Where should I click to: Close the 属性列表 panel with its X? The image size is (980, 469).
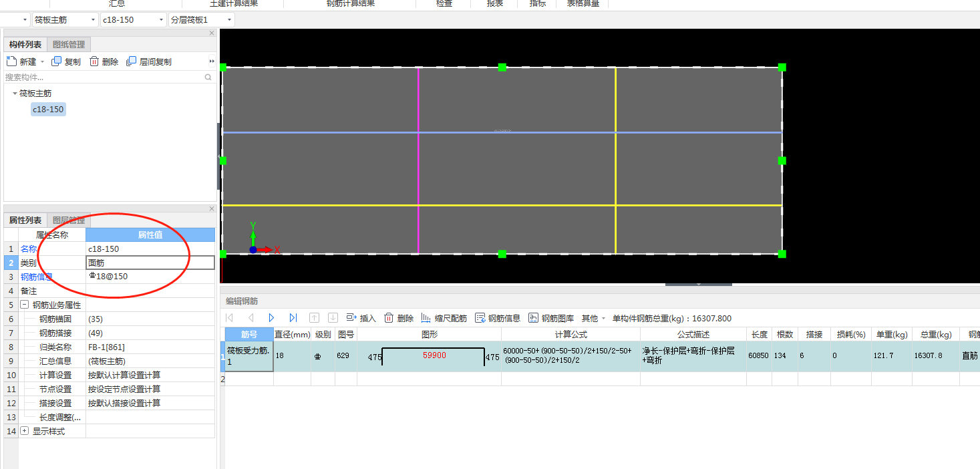[x=212, y=208]
